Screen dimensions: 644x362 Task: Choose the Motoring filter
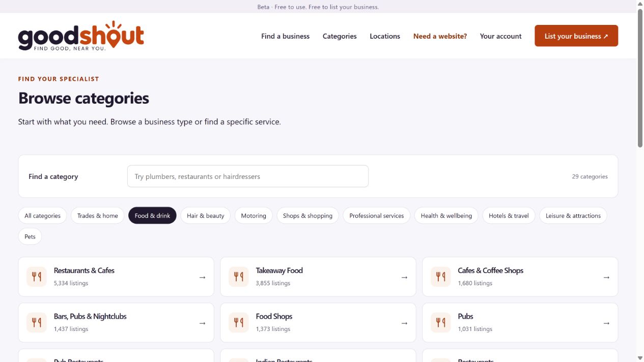point(254,216)
